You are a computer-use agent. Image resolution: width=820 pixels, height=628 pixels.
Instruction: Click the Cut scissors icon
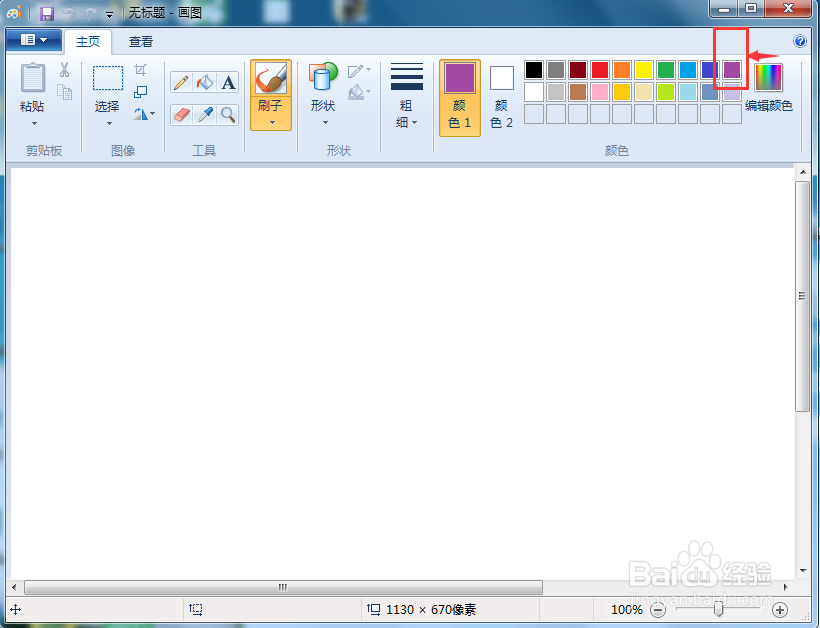coord(64,70)
